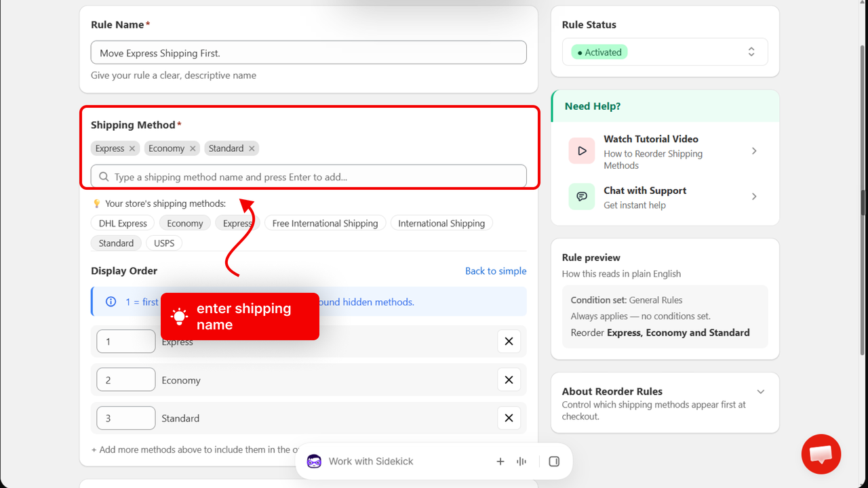868x488 pixels.
Task: Click the Need Help? heading
Action: pyautogui.click(x=593, y=106)
